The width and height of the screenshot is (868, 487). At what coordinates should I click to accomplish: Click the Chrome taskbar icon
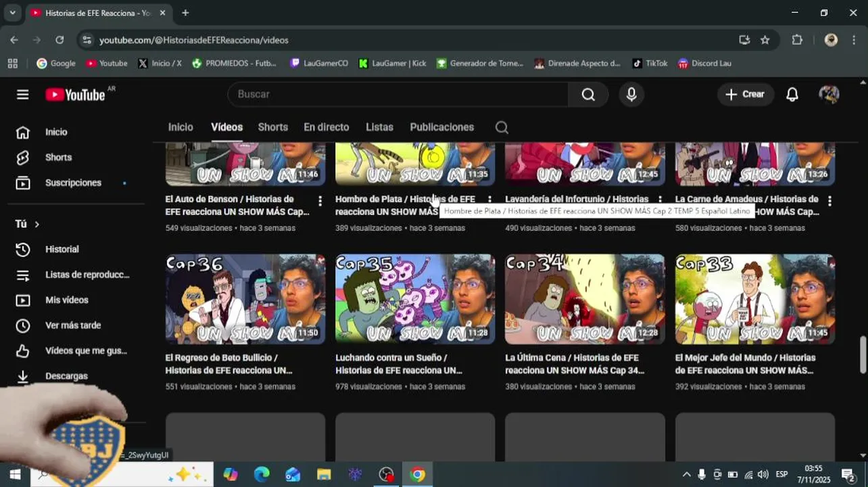[x=417, y=475]
